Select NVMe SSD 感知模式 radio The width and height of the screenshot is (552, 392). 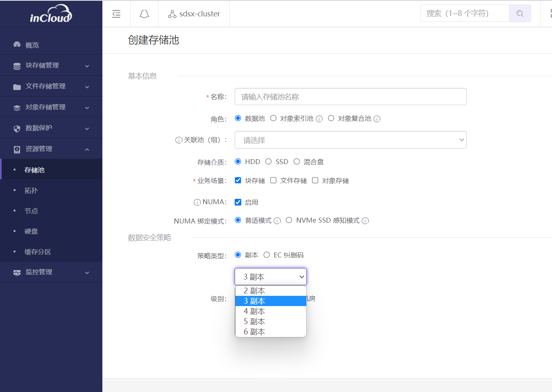point(289,220)
